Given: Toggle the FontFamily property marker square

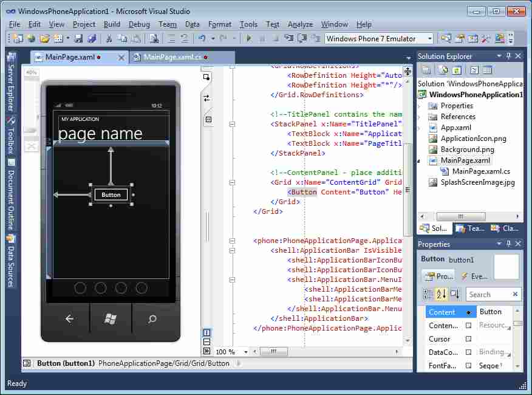Looking at the screenshot, I should (468, 365).
